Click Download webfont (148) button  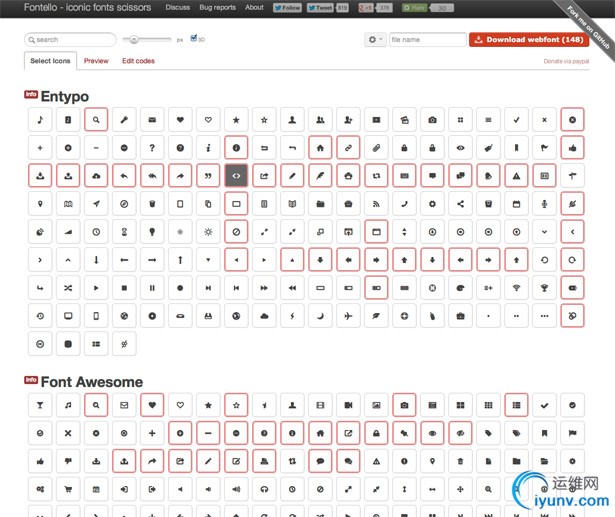point(529,40)
